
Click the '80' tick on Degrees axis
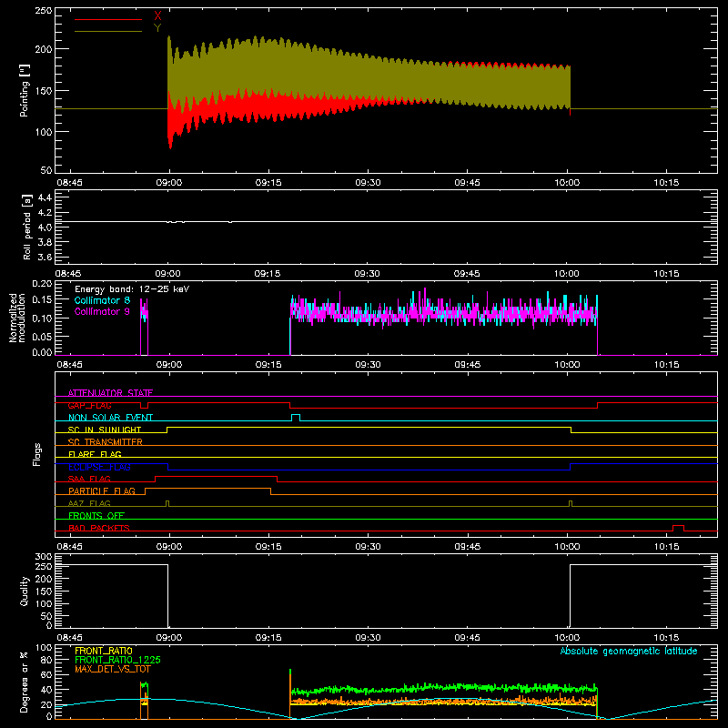point(46,660)
